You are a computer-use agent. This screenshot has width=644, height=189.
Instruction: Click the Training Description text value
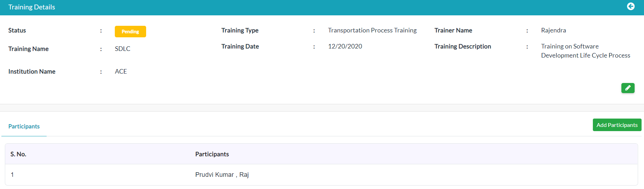coord(586,51)
